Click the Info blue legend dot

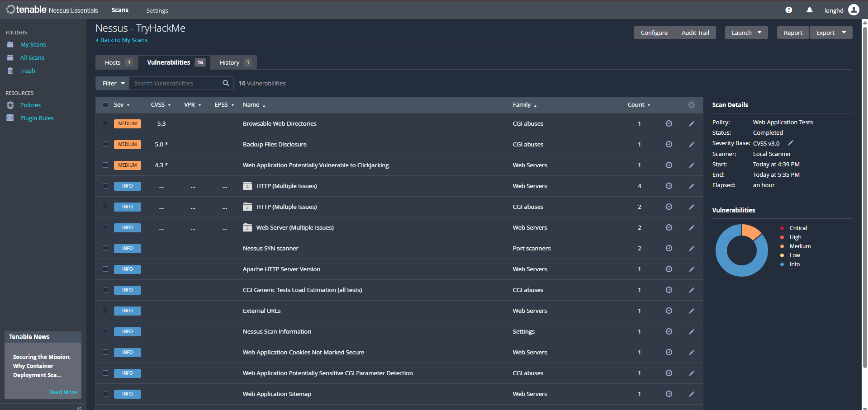click(x=782, y=264)
